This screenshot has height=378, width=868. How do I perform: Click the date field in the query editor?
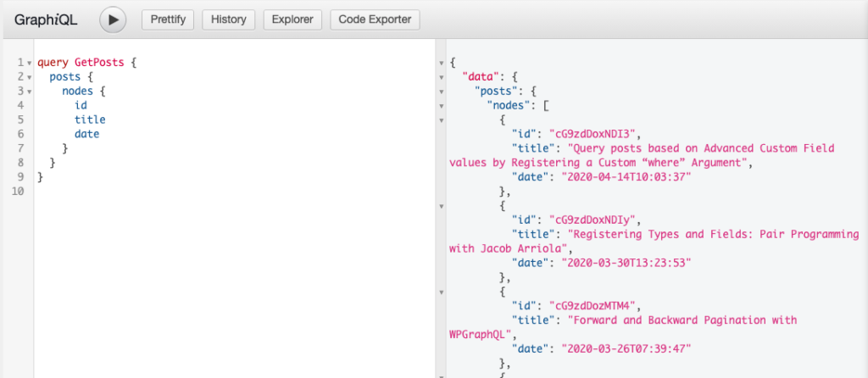click(87, 134)
